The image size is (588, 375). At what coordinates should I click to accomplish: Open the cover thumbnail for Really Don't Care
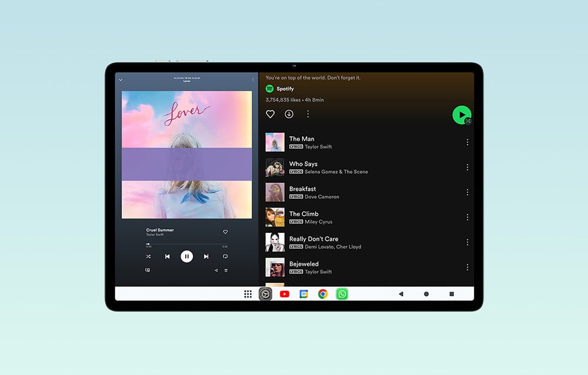tap(275, 242)
